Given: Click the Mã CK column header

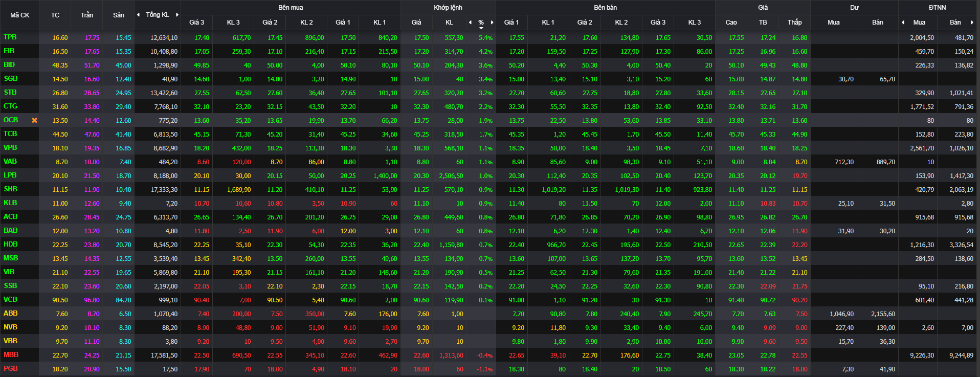Looking at the screenshot, I should tap(20, 15).
